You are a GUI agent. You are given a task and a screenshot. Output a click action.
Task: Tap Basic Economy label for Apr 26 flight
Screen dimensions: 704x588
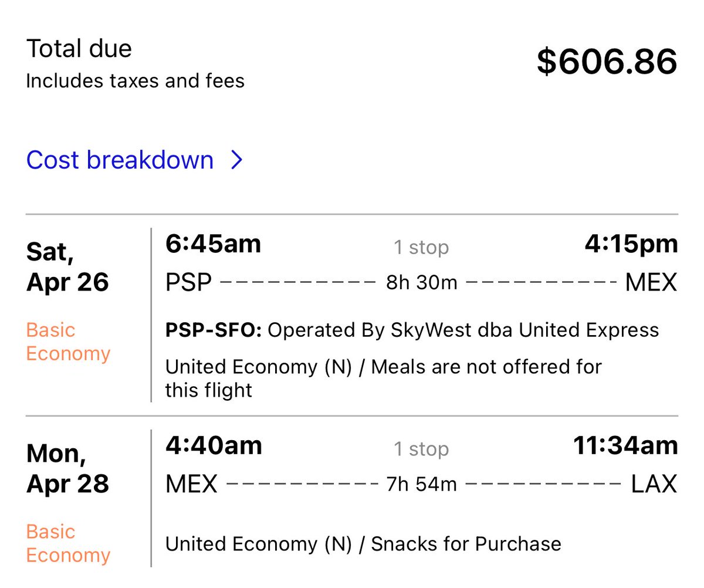pos(68,342)
